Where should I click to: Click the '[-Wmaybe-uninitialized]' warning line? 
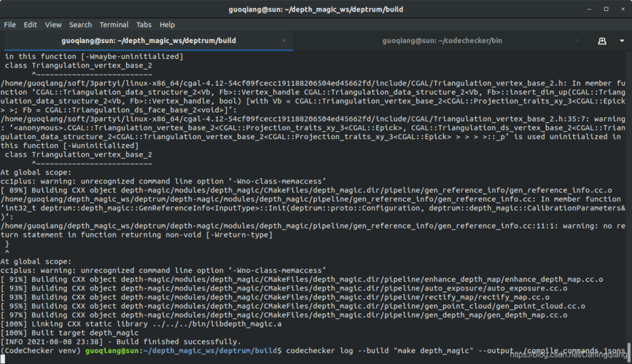[94, 57]
